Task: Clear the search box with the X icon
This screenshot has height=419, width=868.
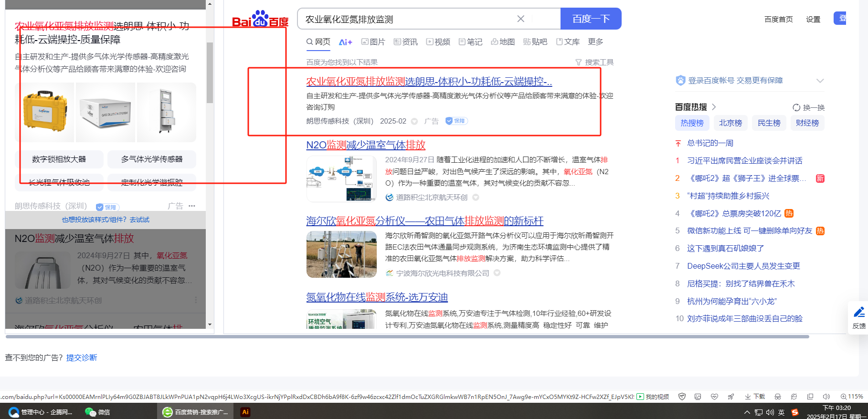Action: click(520, 19)
